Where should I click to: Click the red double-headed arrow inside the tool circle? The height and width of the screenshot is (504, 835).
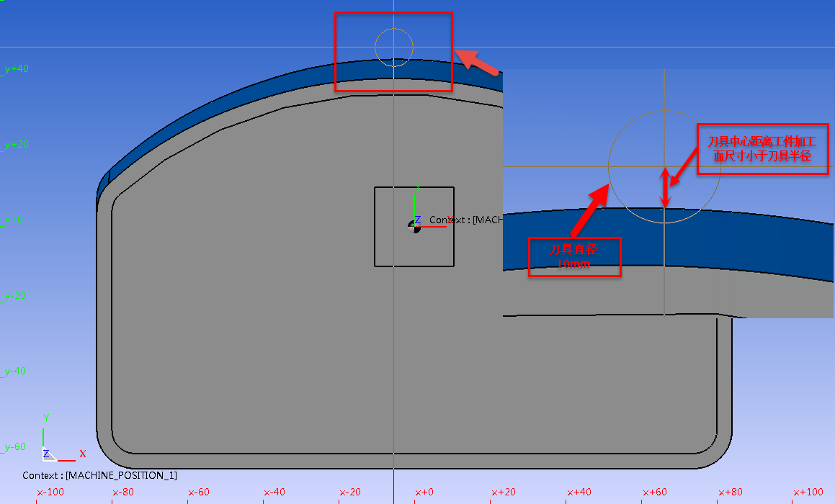click(x=667, y=187)
